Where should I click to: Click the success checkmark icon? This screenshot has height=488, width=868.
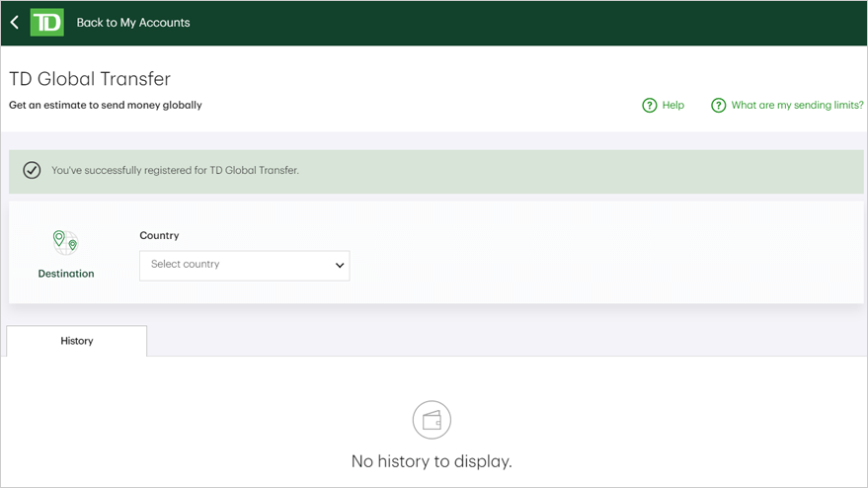pyautogui.click(x=33, y=170)
